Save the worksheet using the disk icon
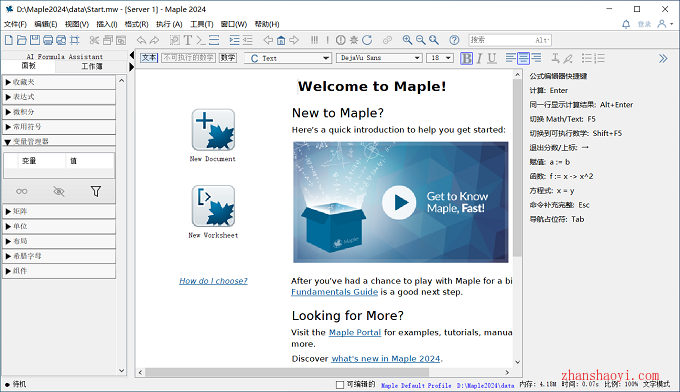 tap(35, 40)
